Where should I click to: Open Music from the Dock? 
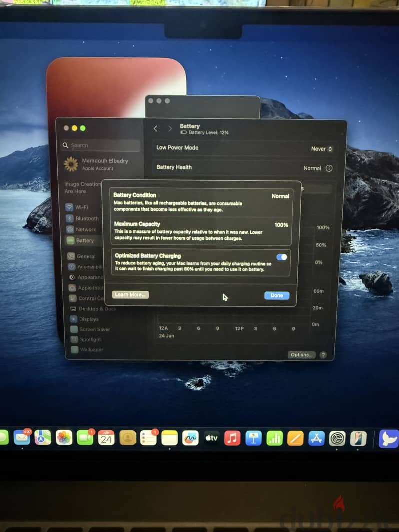[232, 438]
